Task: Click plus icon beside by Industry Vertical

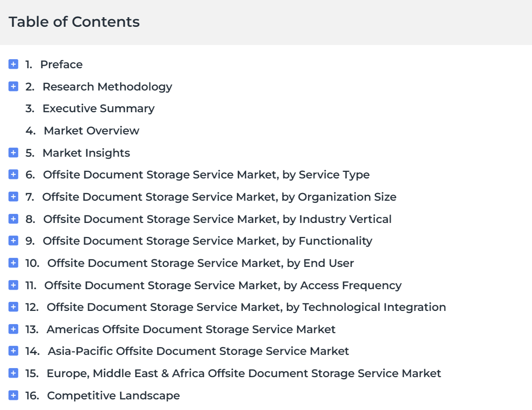Action: pos(13,218)
